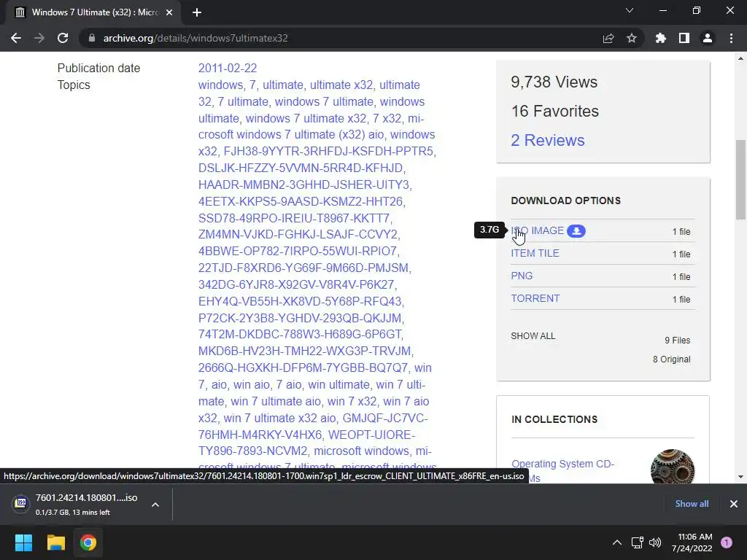Click Show all downloads
747x560 pixels.
(x=692, y=504)
